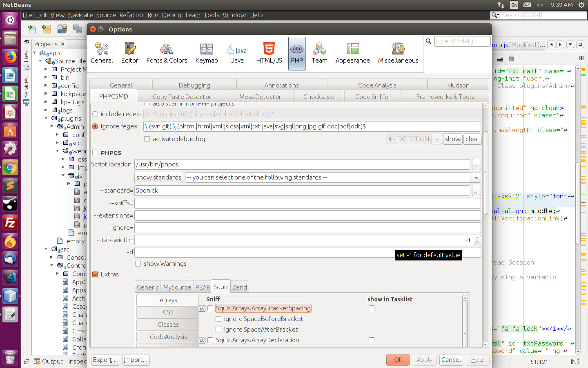Enable the PHPCS checkbox
Viewport: 588px width, 368px height.
tap(95, 153)
